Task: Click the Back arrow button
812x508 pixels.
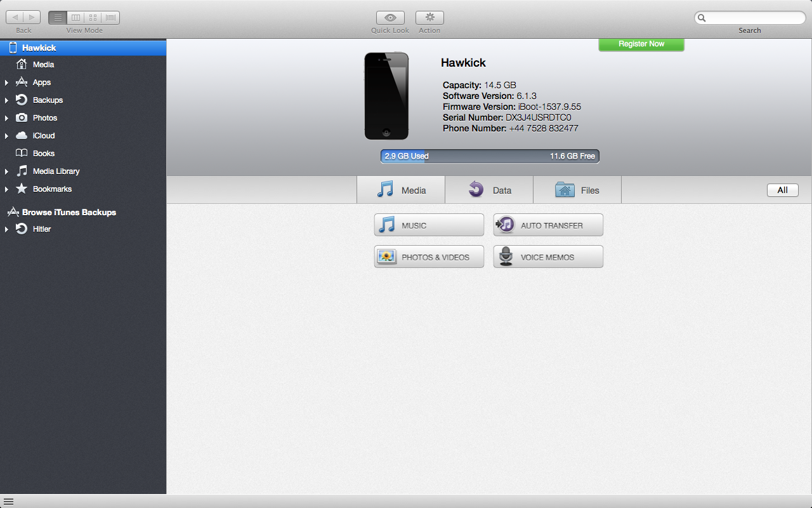Action: pos(15,18)
